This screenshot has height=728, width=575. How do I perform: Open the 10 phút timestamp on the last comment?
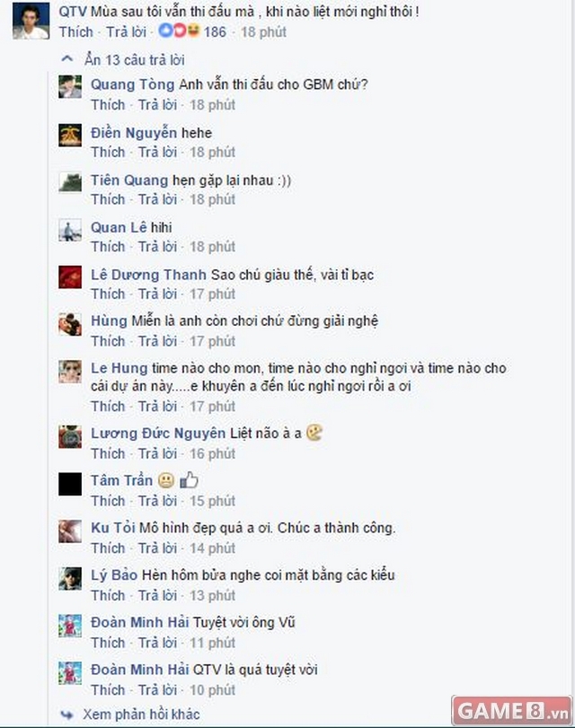pos(212,690)
